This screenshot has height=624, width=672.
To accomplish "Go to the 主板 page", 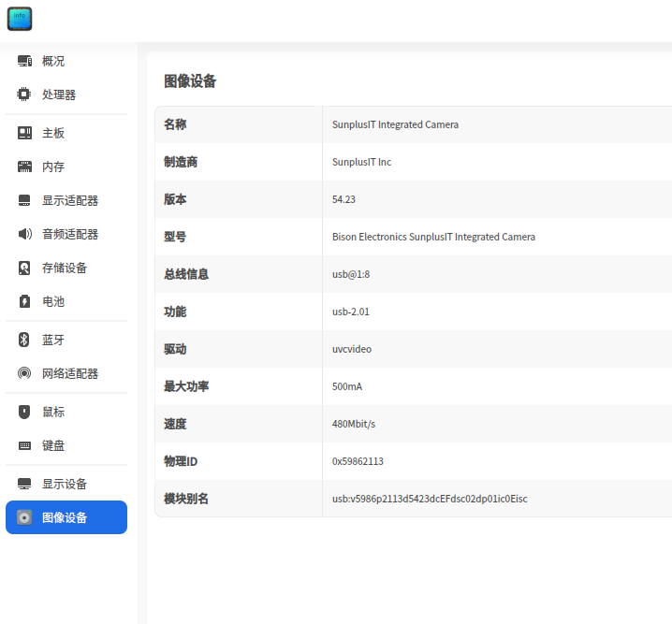I will 66,133.
